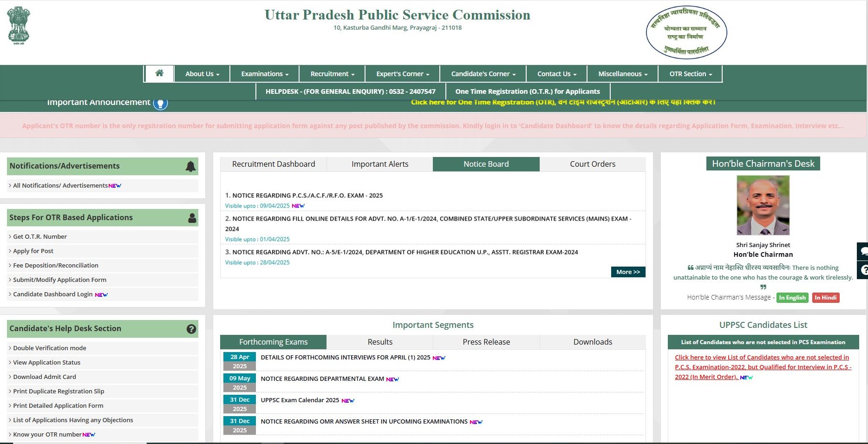Expand the Contact Us menu
868x444 pixels.
[556, 74]
